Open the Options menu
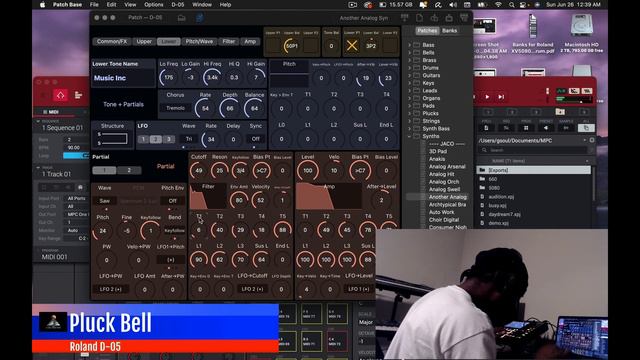Viewport: 640px width, 360px height. (153, 5)
